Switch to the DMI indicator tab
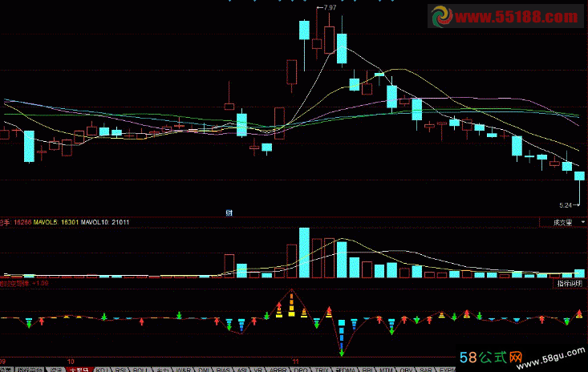The width and height of the screenshot is (588, 372). 204,370
